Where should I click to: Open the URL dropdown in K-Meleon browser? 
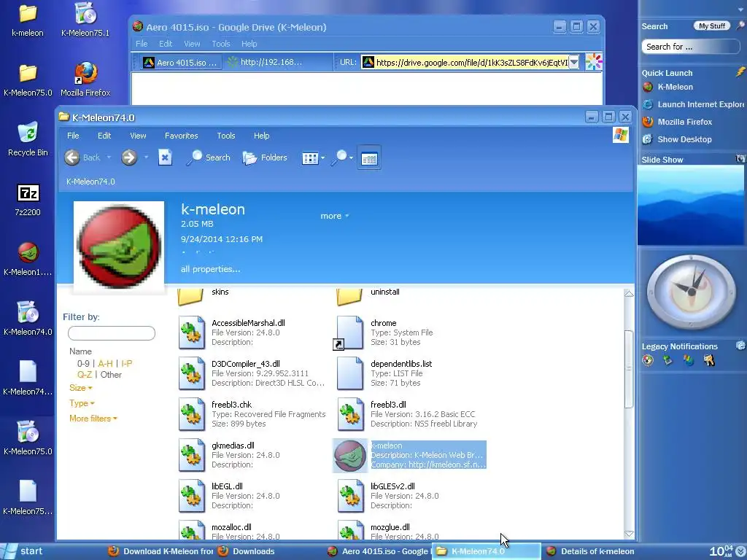(x=574, y=62)
